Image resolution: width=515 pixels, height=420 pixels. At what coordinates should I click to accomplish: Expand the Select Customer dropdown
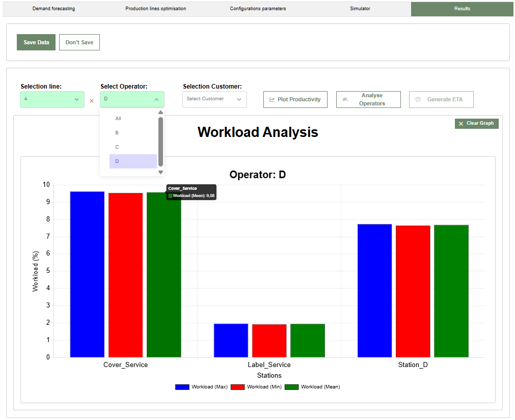tap(214, 99)
